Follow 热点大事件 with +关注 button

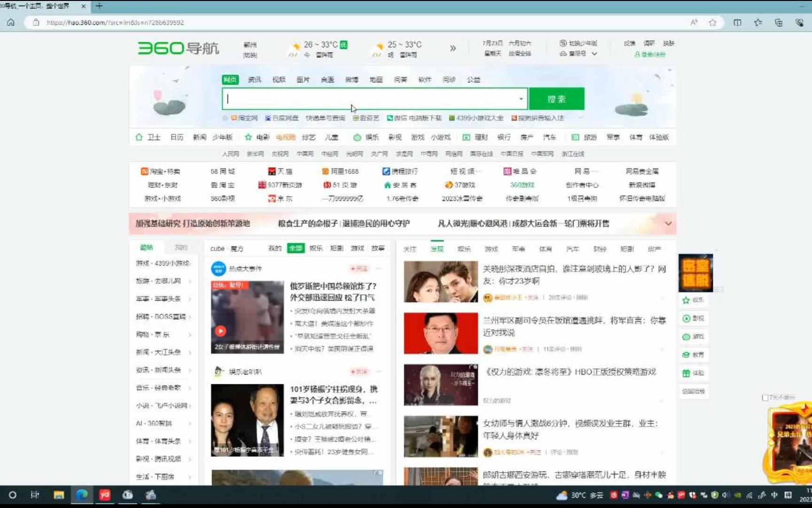359,269
